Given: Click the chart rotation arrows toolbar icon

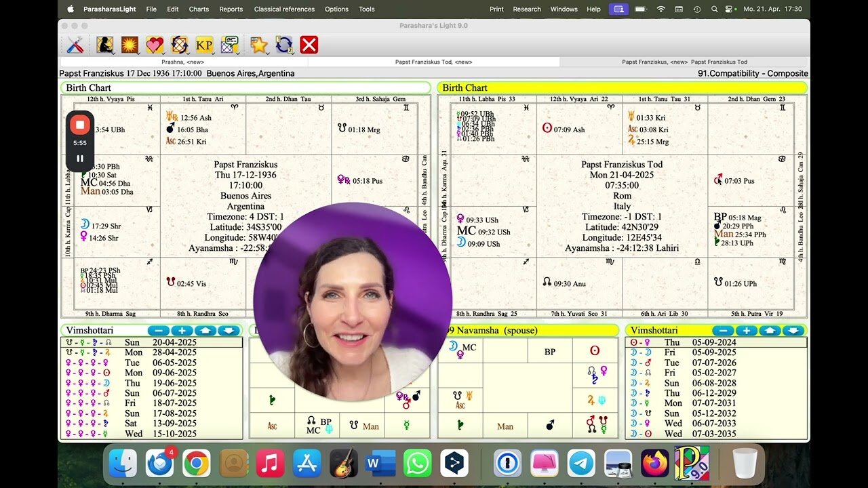Looking at the screenshot, I should click(179, 45).
